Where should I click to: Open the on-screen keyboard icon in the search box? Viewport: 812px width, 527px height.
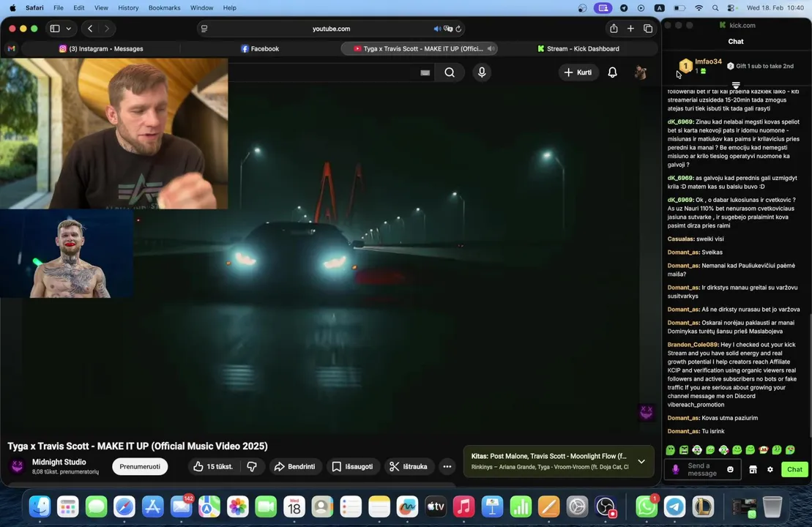425,73
